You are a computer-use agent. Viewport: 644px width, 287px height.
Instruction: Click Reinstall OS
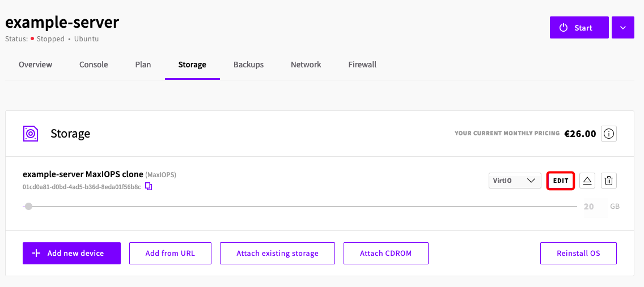[578, 254]
